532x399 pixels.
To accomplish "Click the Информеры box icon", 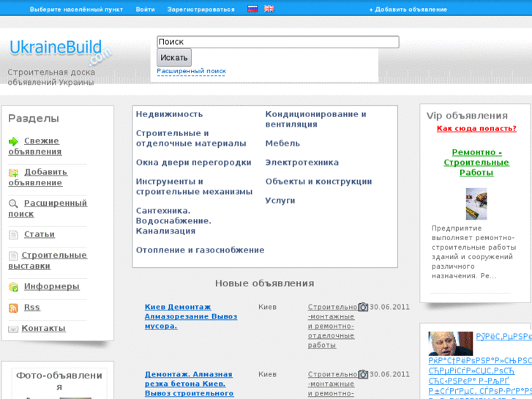I will coord(13,287).
